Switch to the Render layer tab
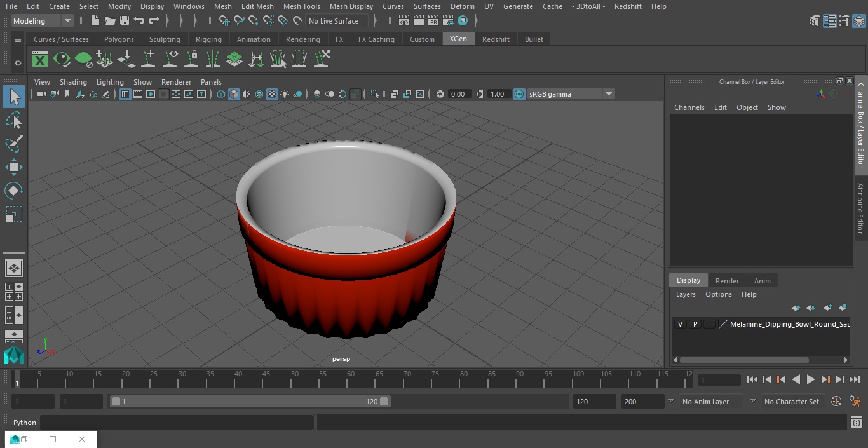This screenshot has width=868, height=448. 727,281
